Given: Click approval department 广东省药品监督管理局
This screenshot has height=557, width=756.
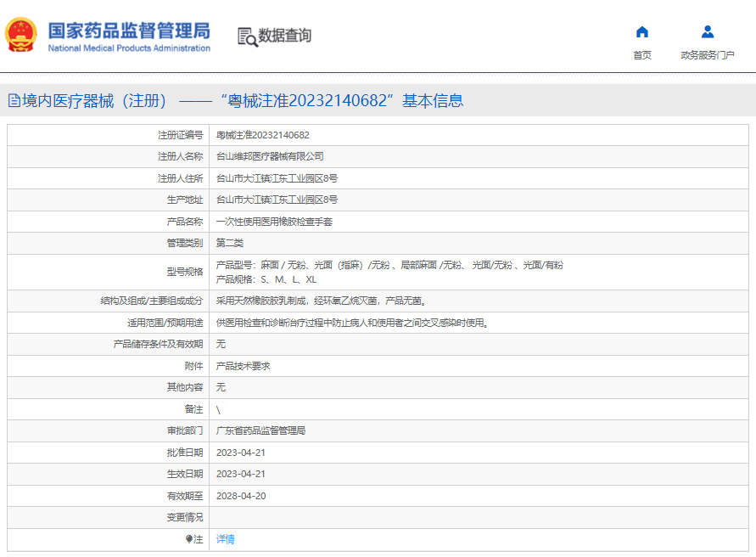Looking at the screenshot, I should pos(260,430).
